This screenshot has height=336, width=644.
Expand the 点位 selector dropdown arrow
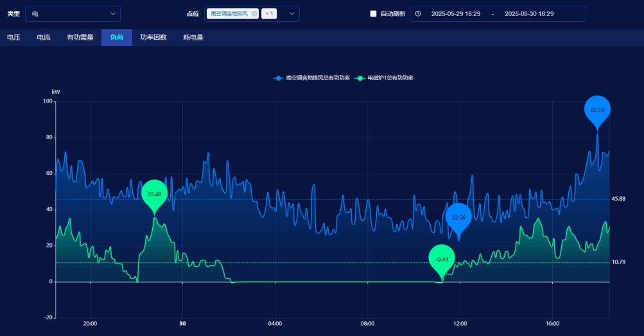pyautogui.click(x=292, y=13)
